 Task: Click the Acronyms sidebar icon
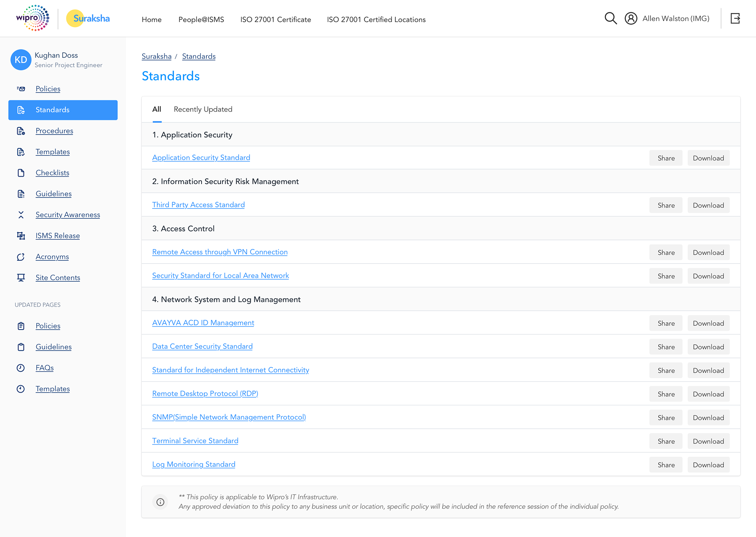click(x=21, y=257)
